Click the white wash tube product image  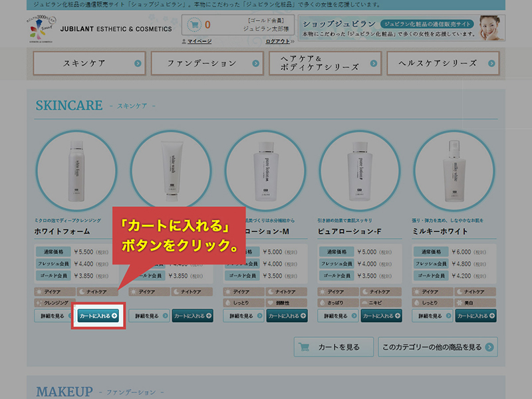[171, 170]
